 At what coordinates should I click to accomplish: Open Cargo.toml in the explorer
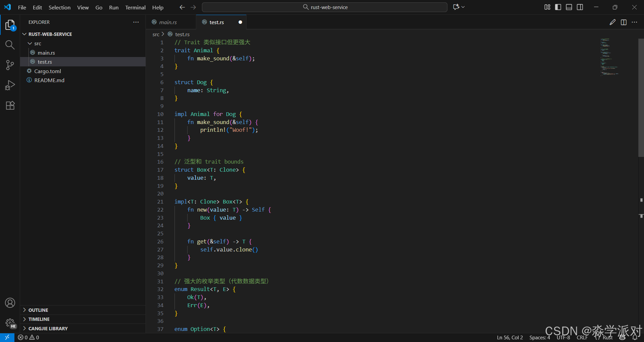pyautogui.click(x=83, y=71)
